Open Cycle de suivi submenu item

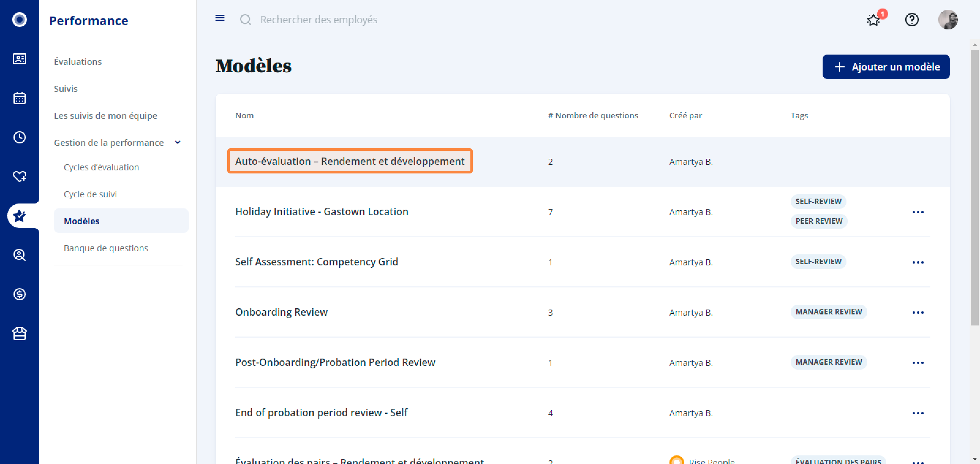tap(90, 194)
